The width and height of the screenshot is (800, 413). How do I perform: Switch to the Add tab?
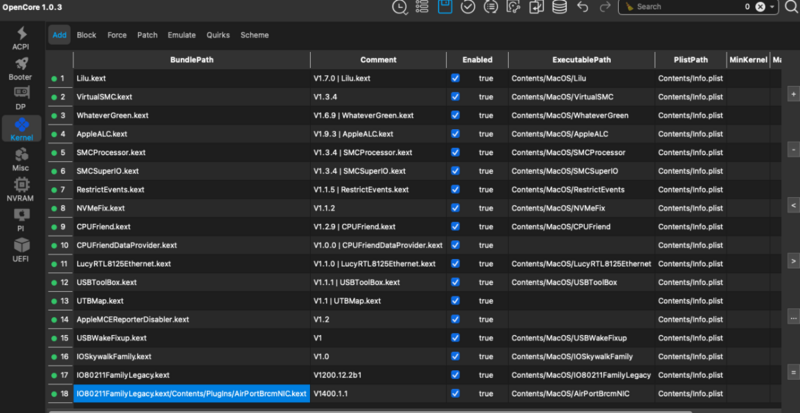[60, 35]
